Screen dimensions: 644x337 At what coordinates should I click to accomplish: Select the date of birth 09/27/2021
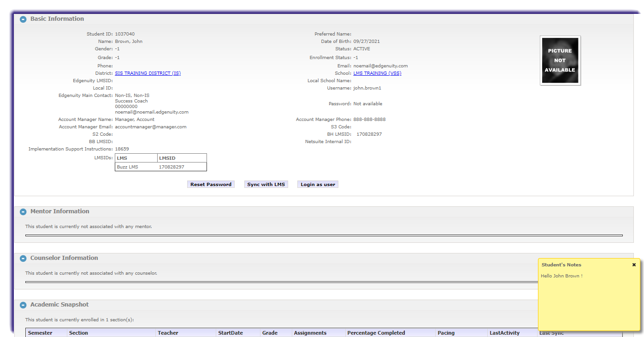click(366, 42)
